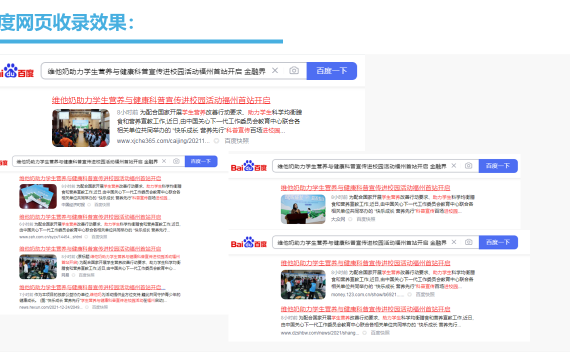Click the top Baidu search input field
The image size is (570, 360).
[157, 71]
